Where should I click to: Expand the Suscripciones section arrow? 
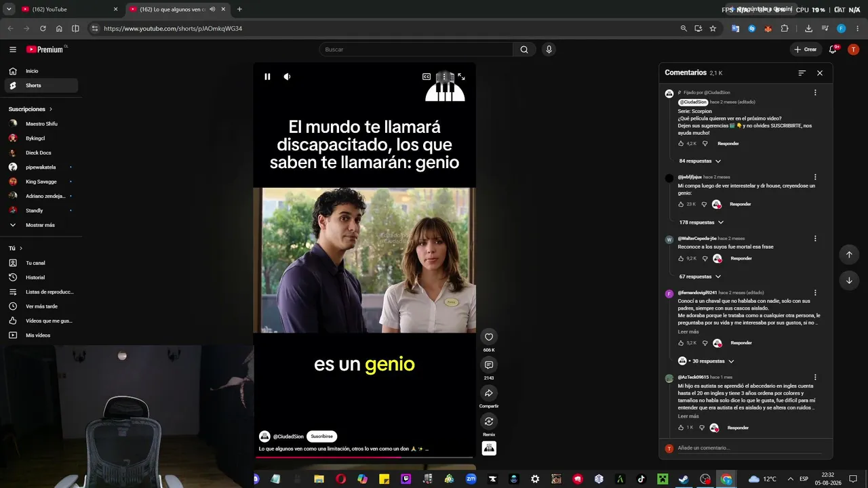(50, 109)
